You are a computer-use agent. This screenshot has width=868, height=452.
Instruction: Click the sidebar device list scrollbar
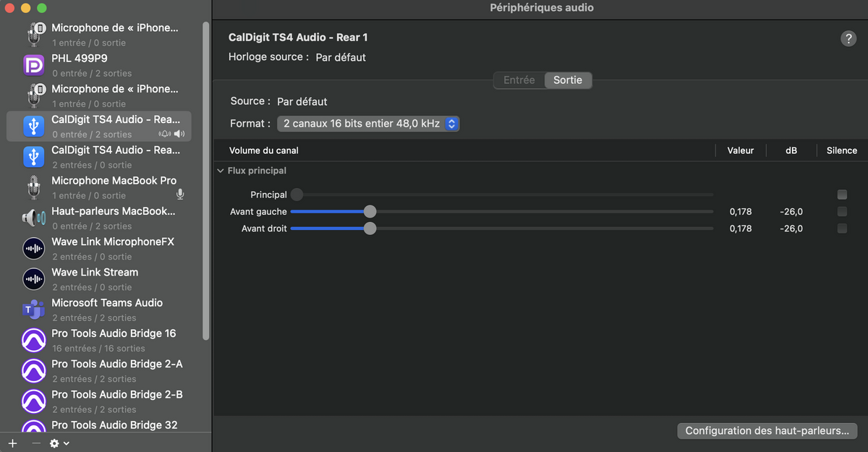click(206, 181)
